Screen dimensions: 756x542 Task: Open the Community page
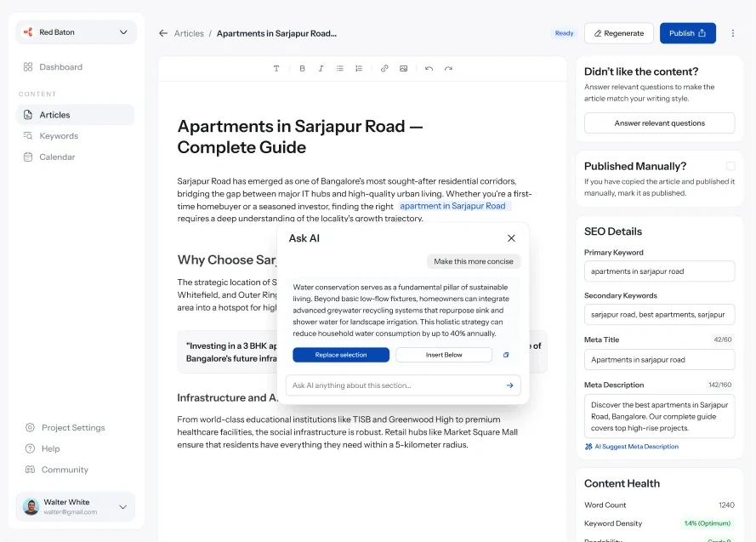[65, 470]
